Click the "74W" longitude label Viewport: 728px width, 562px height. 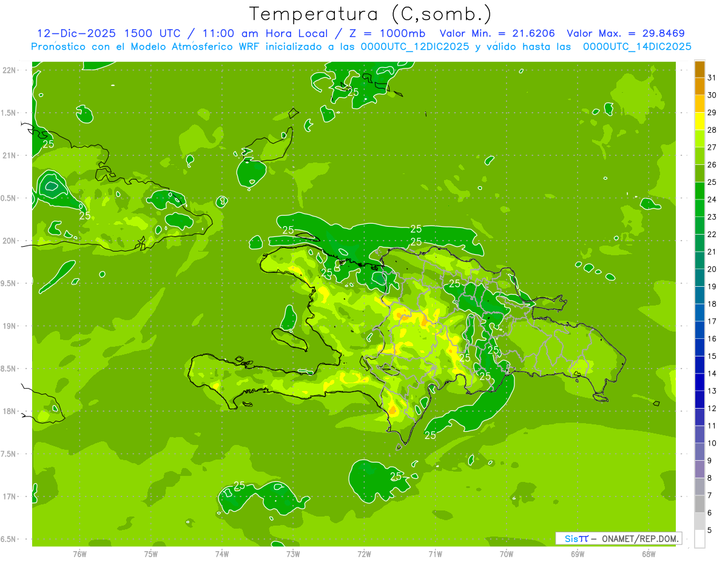click(x=222, y=554)
